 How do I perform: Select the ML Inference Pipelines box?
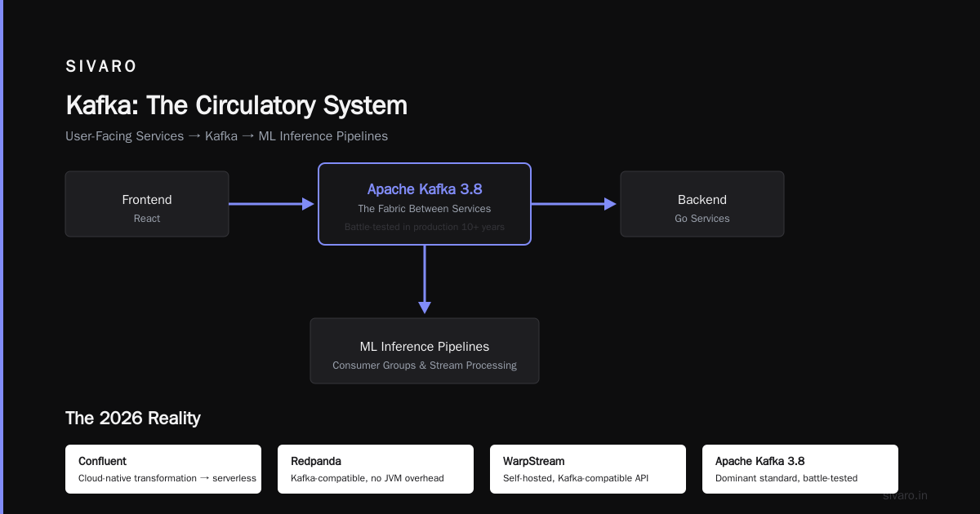[425, 351]
